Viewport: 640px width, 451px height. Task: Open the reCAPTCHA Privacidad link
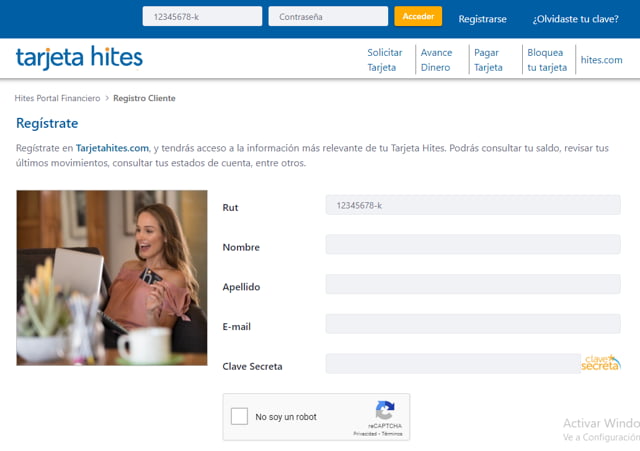(x=365, y=434)
